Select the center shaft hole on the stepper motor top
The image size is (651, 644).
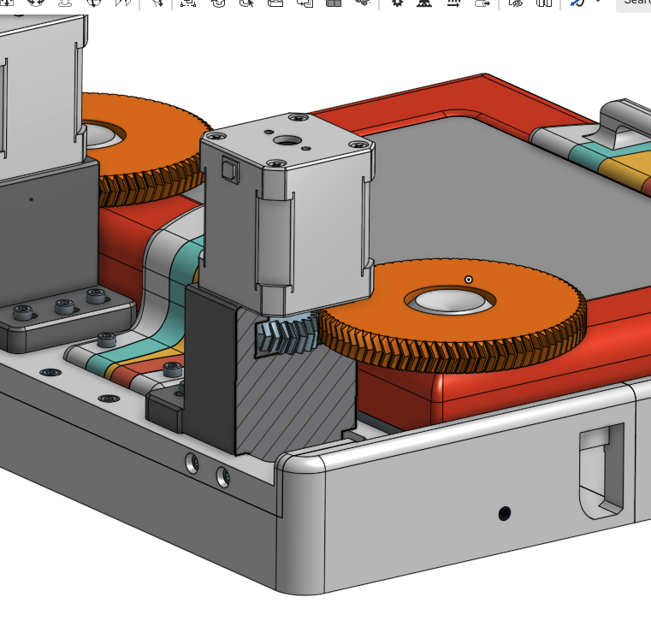(287, 140)
